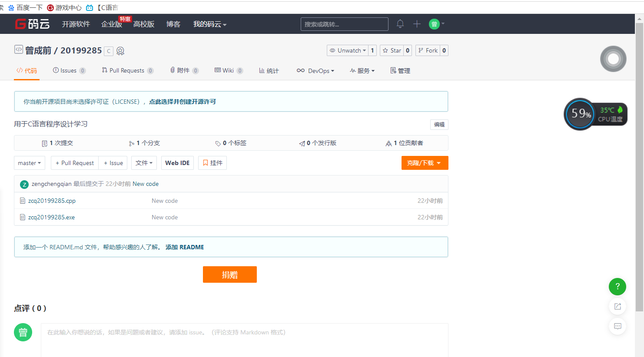Click the C language tag beside repository name
This screenshot has width=644, height=357.
pos(109,51)
